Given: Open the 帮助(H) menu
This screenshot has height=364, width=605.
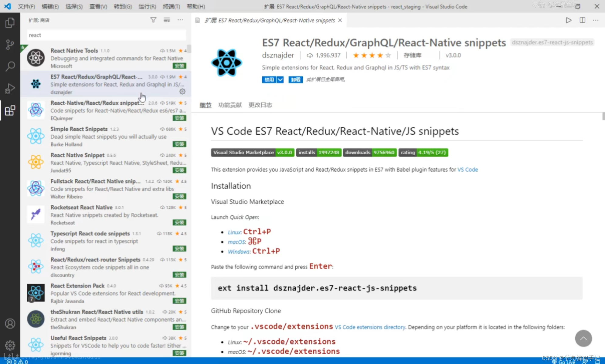Looking at the screenshot, I should (x=196, y=6).
